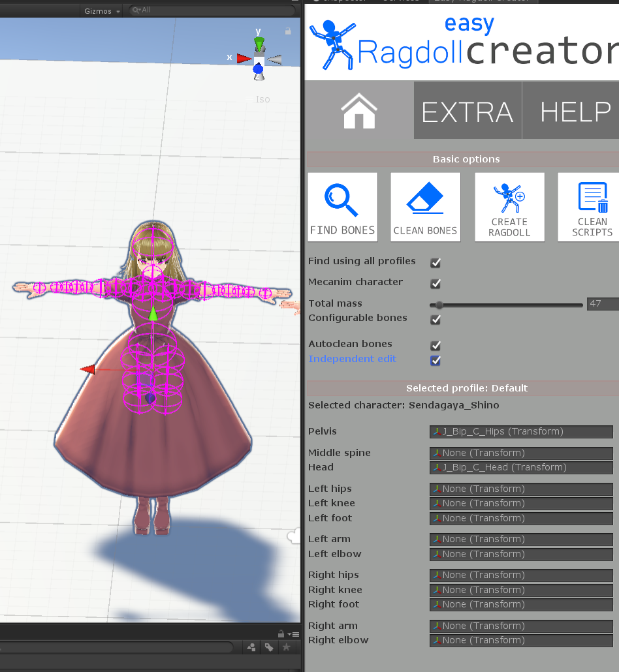Viewport: 619px width, 672px height.
Task: Click the blue Z move handle on character
Action: [x=150, y=399]
